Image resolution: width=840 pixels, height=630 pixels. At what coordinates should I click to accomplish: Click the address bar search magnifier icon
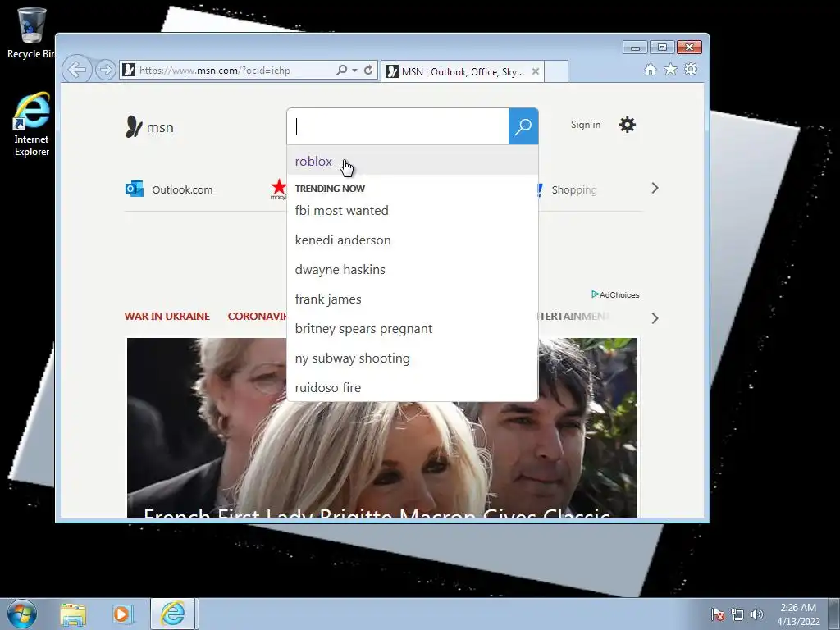point(341,71)
